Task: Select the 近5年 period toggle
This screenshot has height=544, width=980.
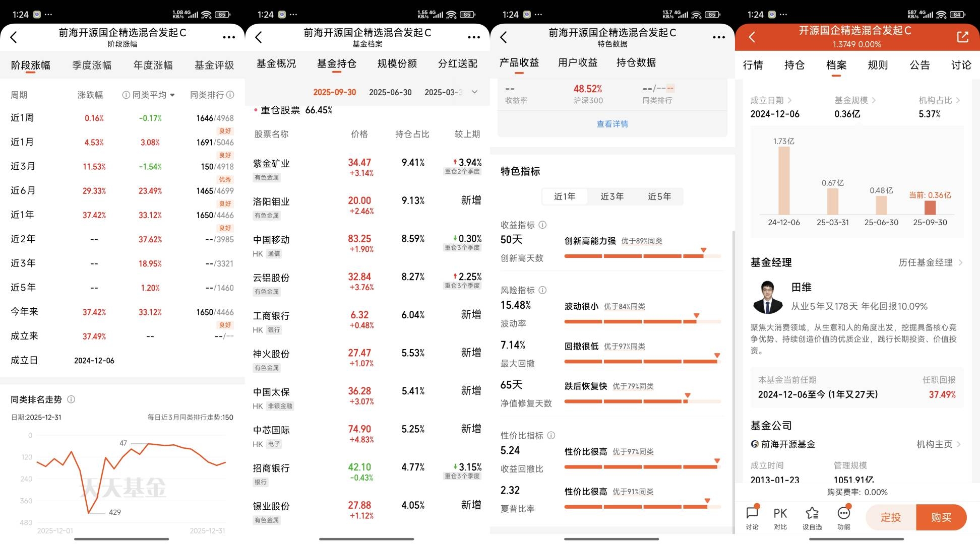Action: tap(659, 196)
